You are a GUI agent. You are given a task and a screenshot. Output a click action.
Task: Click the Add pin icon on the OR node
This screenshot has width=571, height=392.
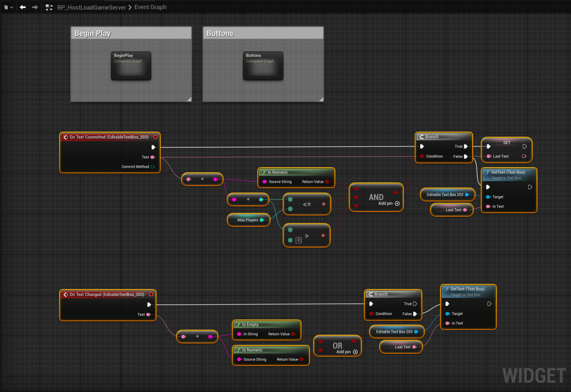pos(355,352)
